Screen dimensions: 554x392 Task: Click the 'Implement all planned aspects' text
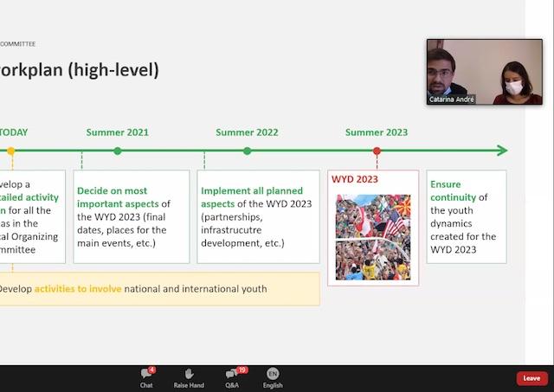click(x=252, y=197)
